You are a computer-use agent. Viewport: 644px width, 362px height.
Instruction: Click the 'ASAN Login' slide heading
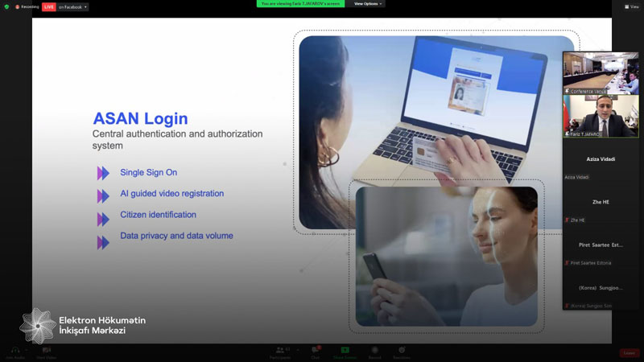(140, 118)
